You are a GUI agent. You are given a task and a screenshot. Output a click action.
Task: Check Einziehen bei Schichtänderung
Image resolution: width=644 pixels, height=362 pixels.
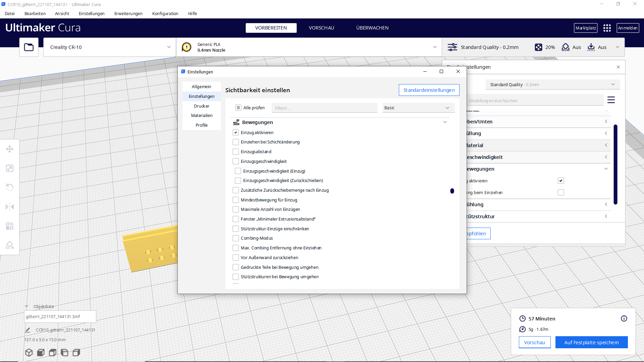236,142
